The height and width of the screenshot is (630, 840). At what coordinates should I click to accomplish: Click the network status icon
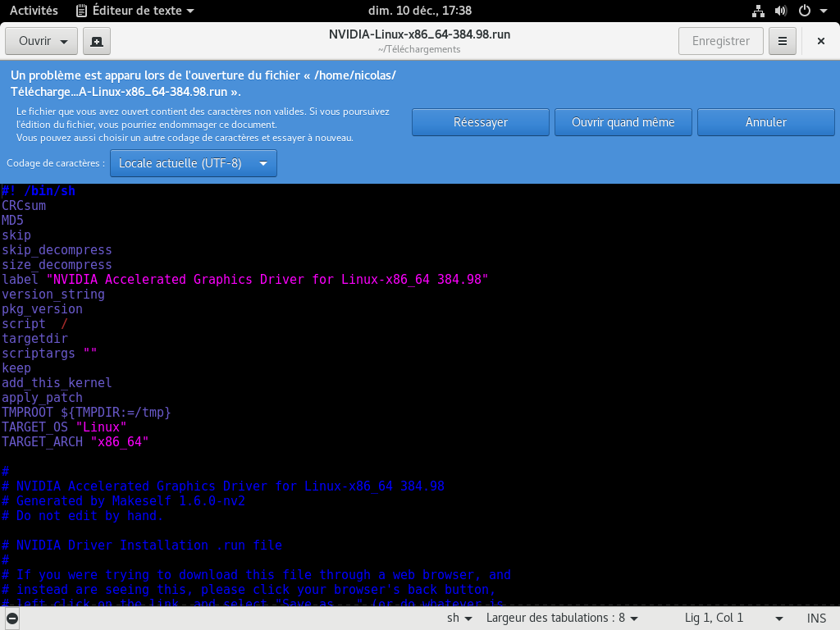(758, 11)
